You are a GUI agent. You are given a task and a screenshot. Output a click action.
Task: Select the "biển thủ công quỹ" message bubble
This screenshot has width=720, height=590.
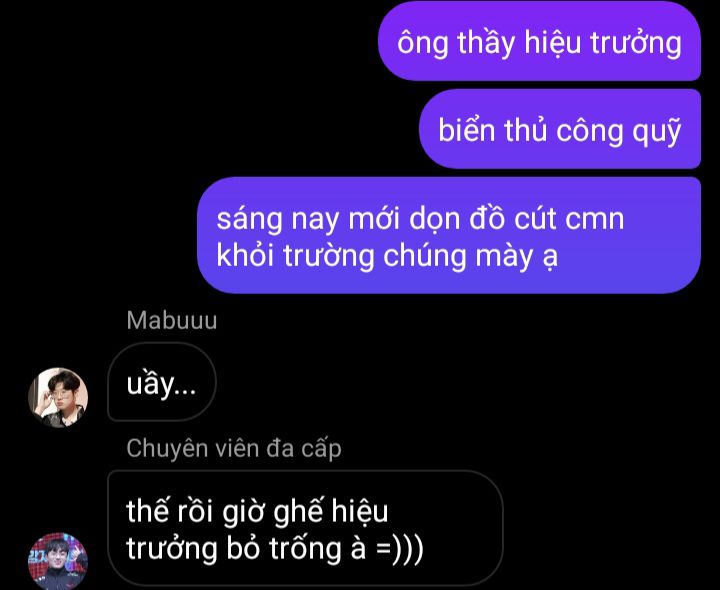[x=560, y=129]
